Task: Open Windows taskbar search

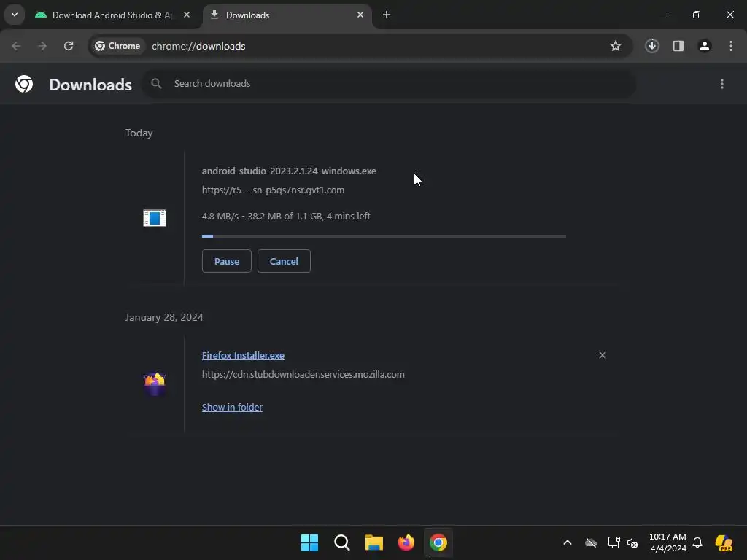Action: point(342,542)
